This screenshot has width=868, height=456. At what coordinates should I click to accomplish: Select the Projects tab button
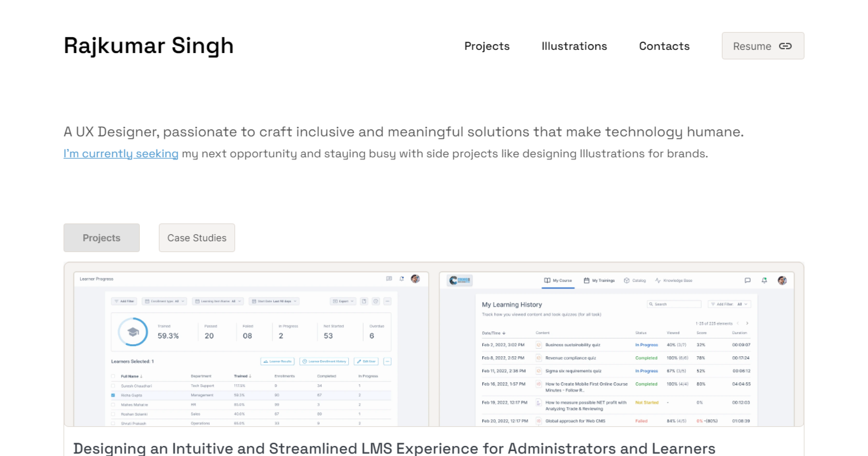pos(101,238)
